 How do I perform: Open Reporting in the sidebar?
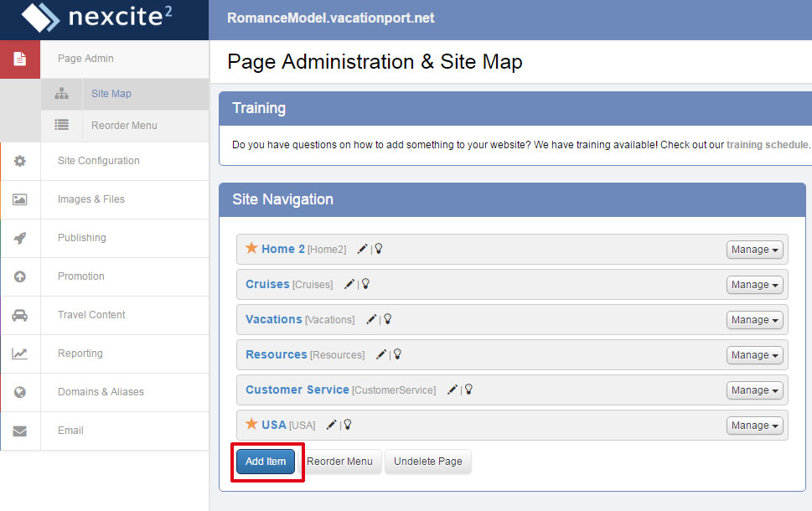(105, 354)
